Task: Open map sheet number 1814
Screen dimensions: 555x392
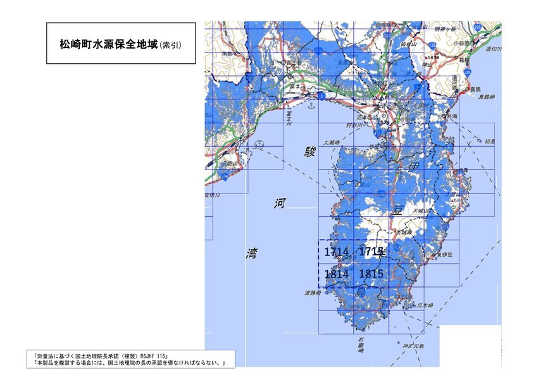Action: [336, 274]
